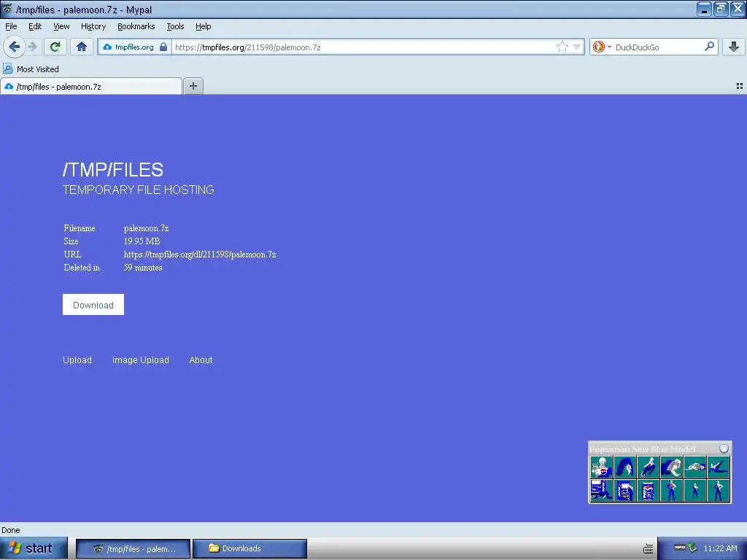Switch to the /tmp/files - palem... taskbar button
Image resolution: width=747 pixels, height=560 pixels.
pyautogui.click(x=133, y=548)
